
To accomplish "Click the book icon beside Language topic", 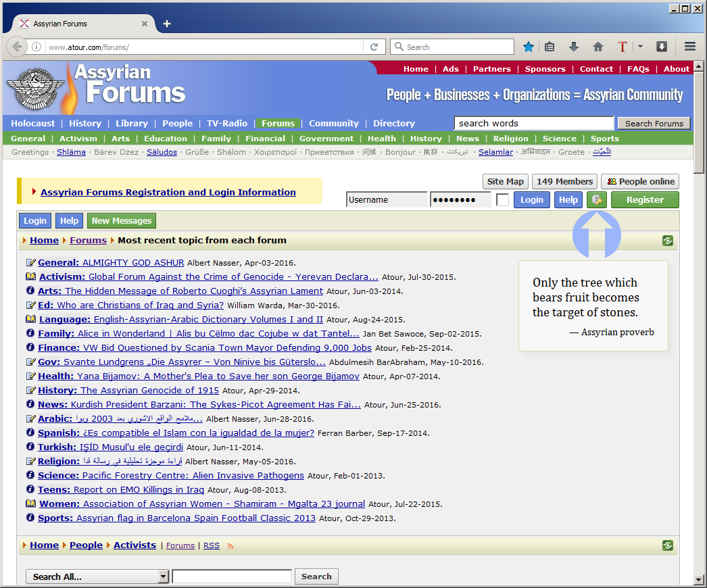I will tap(30, 319).
